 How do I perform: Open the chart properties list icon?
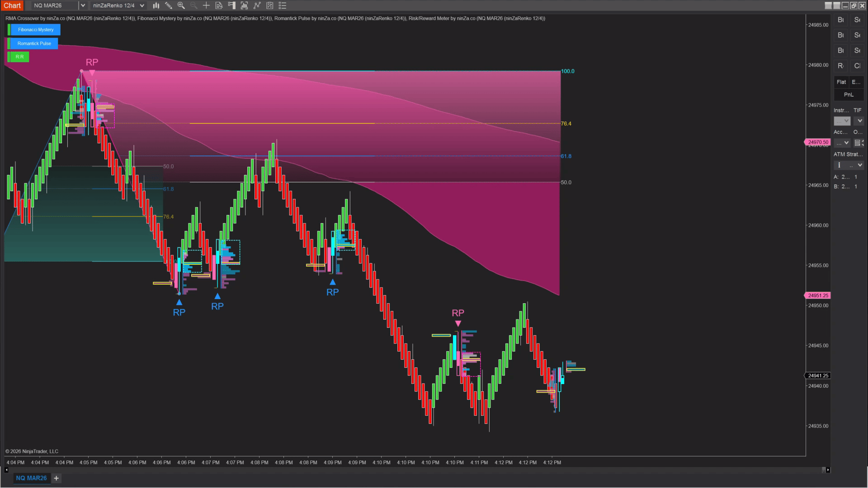(x=282, y=5)
